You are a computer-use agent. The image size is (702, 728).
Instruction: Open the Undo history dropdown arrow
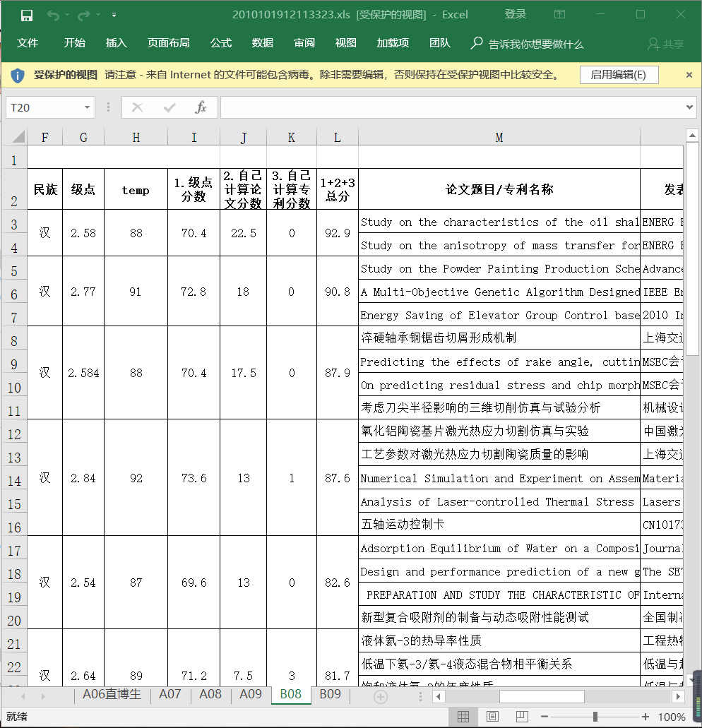point(67,16)
